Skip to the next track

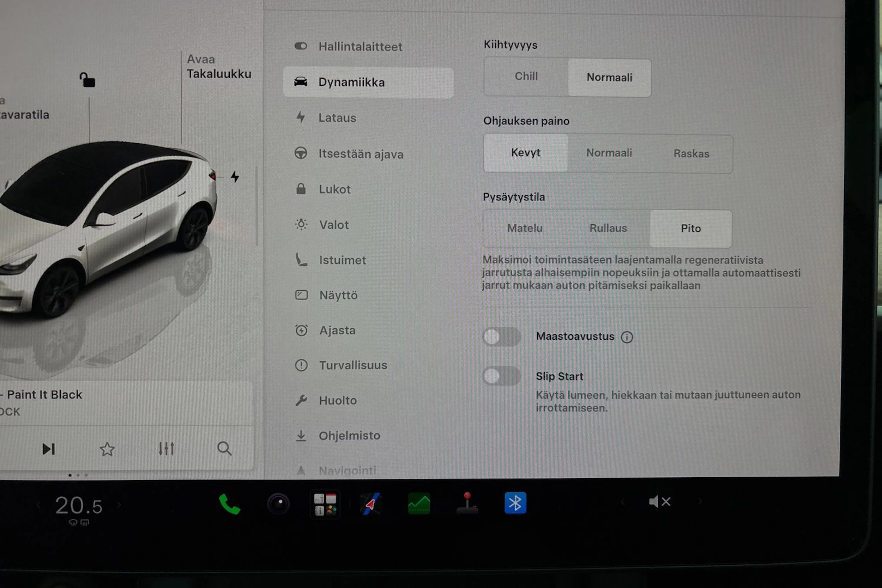pyautogui.click(x=49, y=449)
